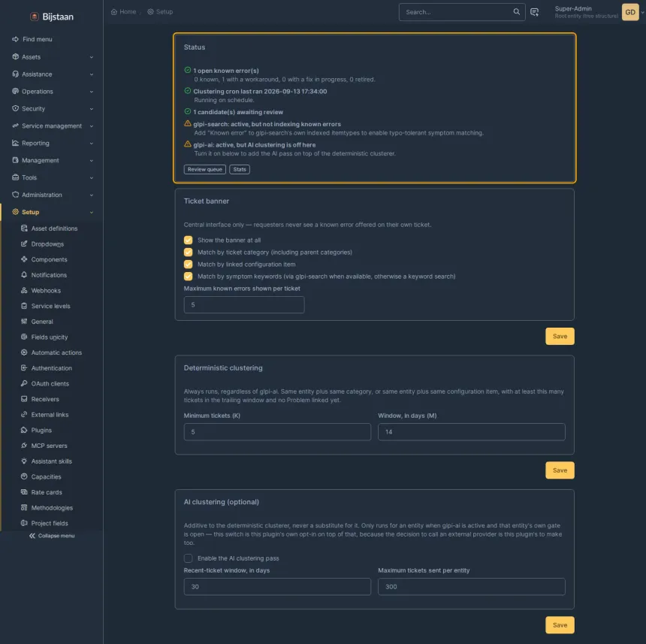646x644 pixels.
Task: Click the search magnifier icon
Action: point(516,11)
